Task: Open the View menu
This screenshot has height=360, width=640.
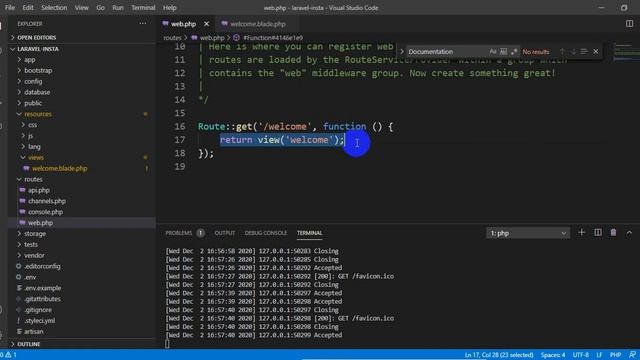Action: click(x=81, y=7)
